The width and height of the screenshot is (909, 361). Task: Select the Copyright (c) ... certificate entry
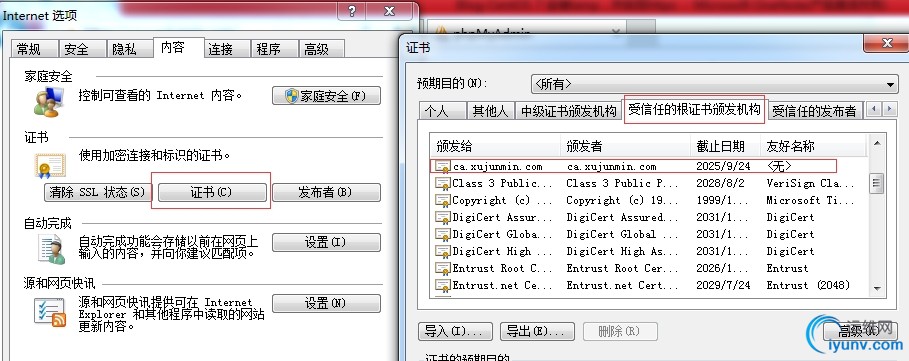click(503, 200)
